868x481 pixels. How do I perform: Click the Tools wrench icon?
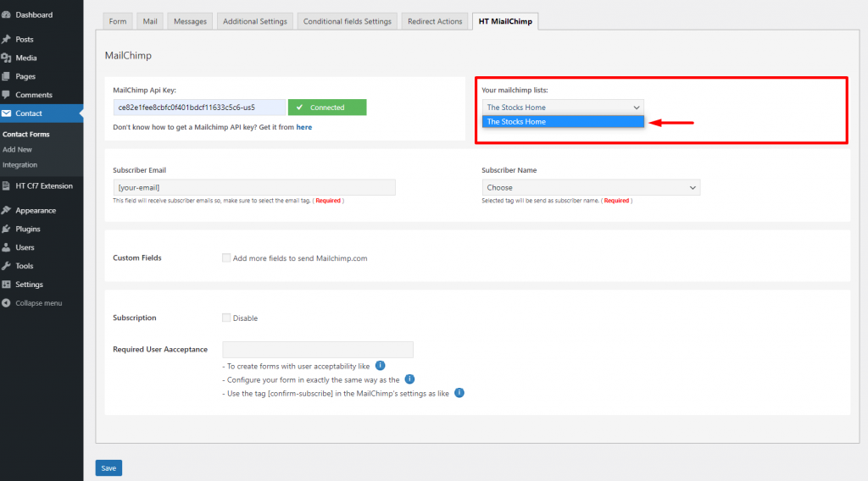7,266
